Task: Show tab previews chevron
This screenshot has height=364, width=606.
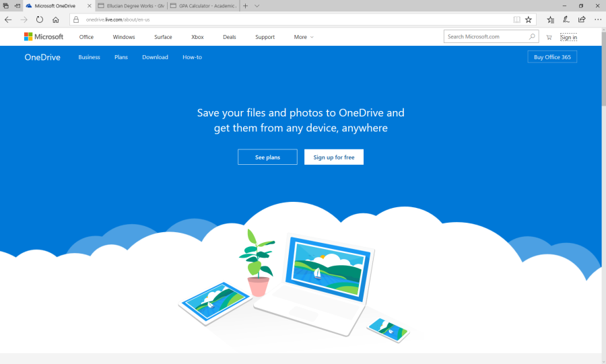Action: point(257,6)
